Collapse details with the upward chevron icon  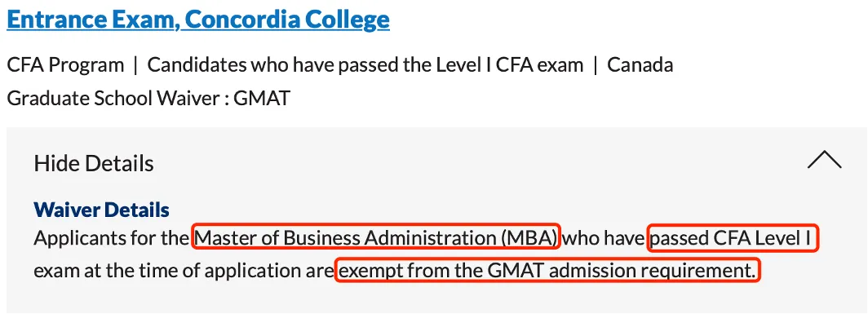824,160
